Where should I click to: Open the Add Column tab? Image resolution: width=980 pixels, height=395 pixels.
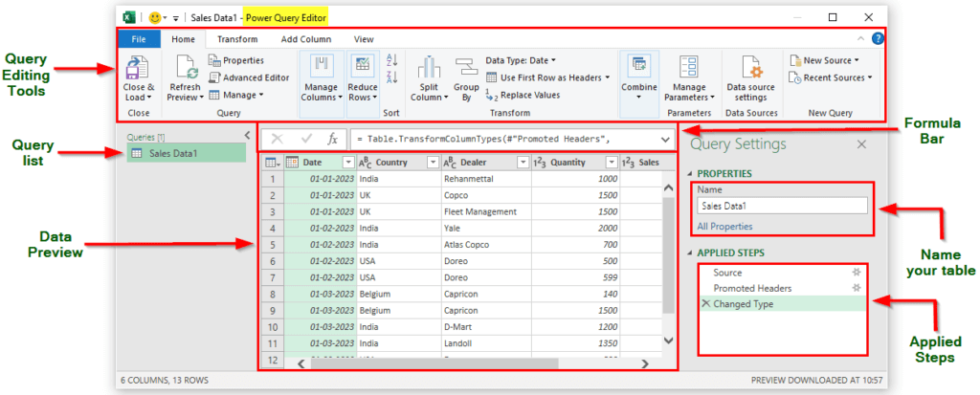[x=306, y=39]
